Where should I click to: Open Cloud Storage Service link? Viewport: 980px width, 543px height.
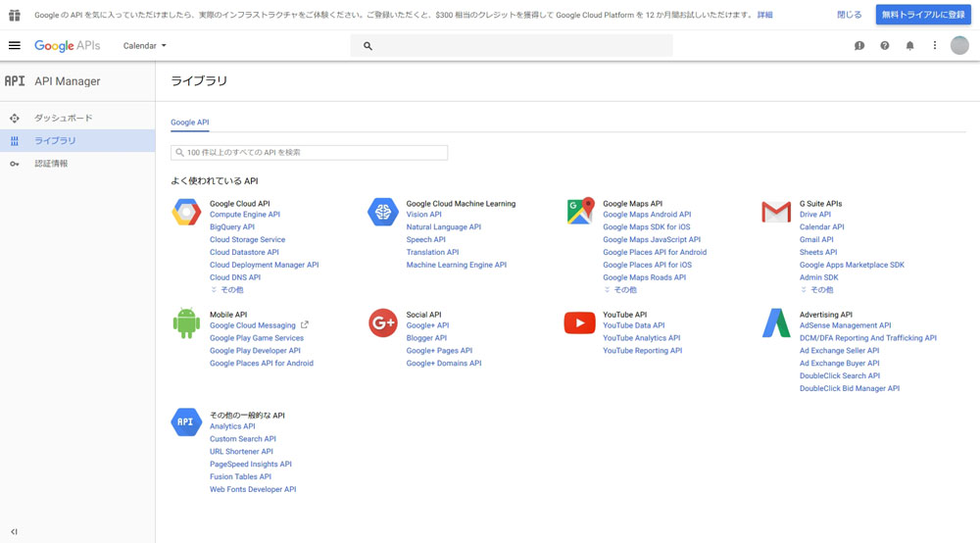pyautogui.click(x=248, y=239)
